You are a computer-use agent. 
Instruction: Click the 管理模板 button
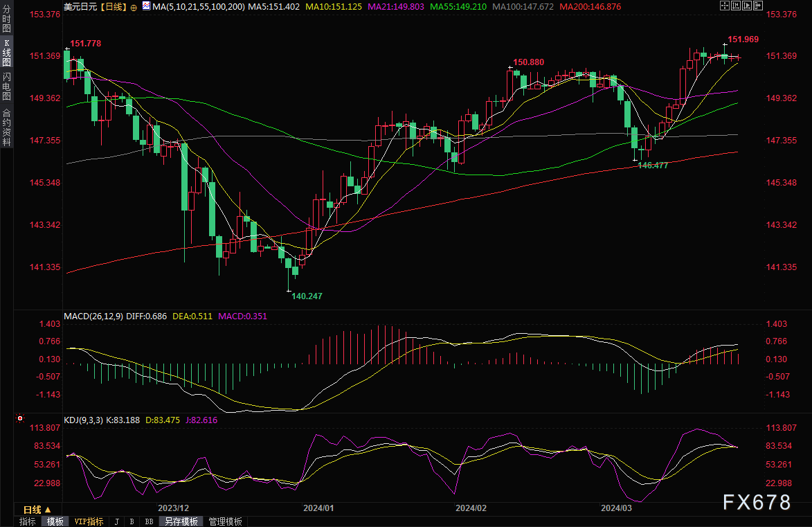point(225,521)
